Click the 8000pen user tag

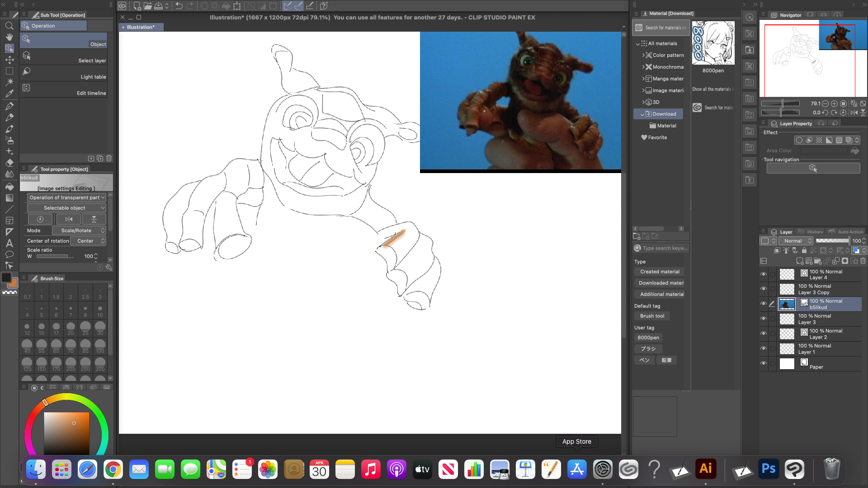(x=648, y=338)
